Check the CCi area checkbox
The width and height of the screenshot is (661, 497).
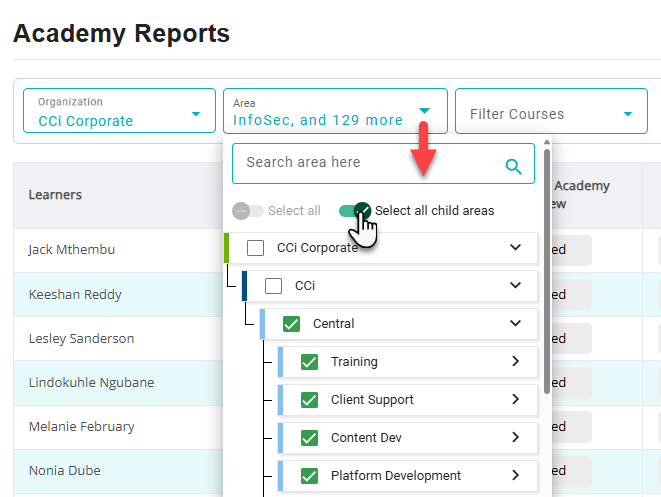(x=274, y=286)
